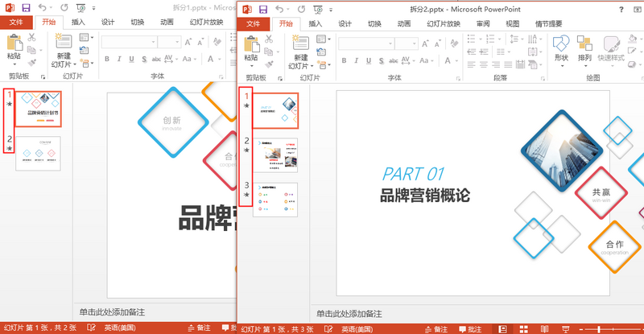Toggle Bold in 拆分1 window
Screen dimensions: 644x334
[107, 60]
